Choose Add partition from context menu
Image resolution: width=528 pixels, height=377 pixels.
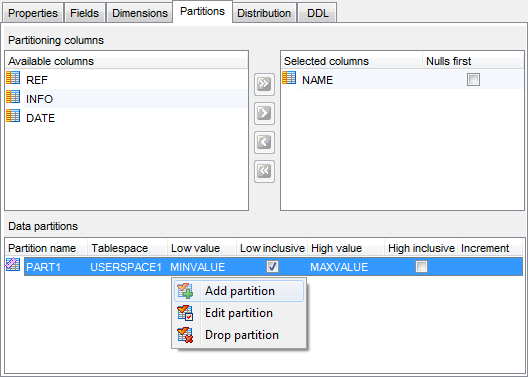coord(239,291)
